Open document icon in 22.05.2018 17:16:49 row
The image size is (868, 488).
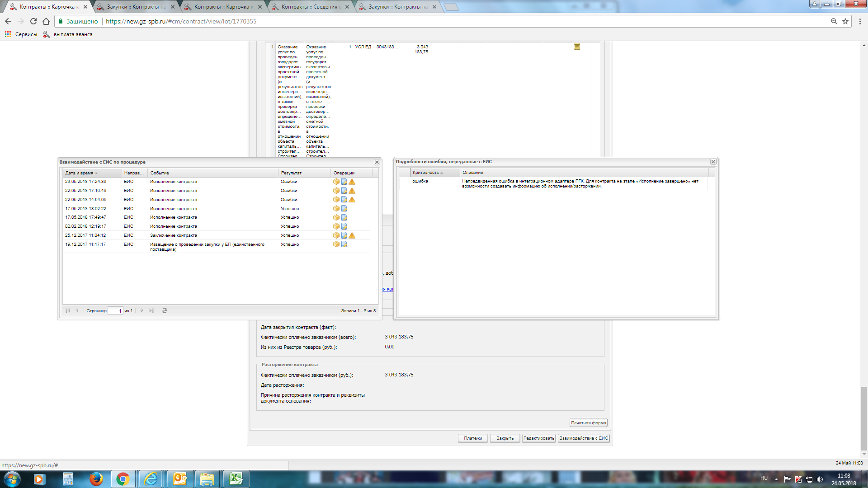coord(344,191)
